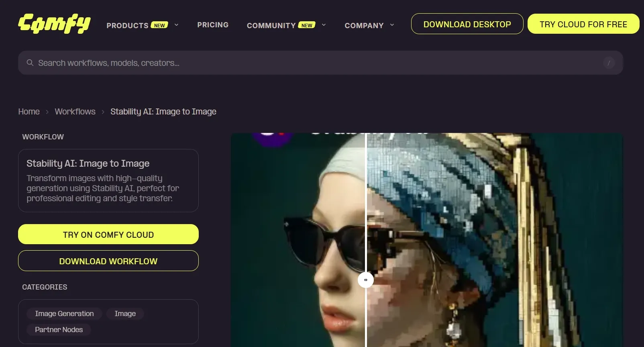Expand the Company menu chevron
The height and width of the screenshot is (347, 644).
[x=392, y=25]
